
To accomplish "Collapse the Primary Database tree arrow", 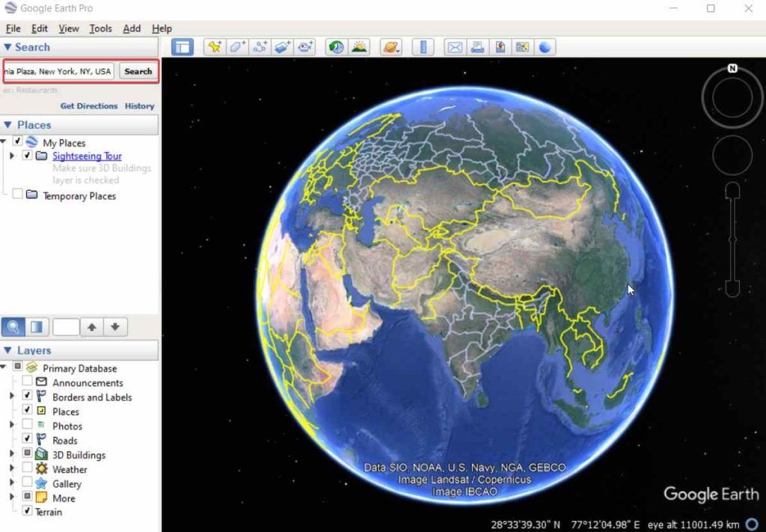I will point(3,367).
